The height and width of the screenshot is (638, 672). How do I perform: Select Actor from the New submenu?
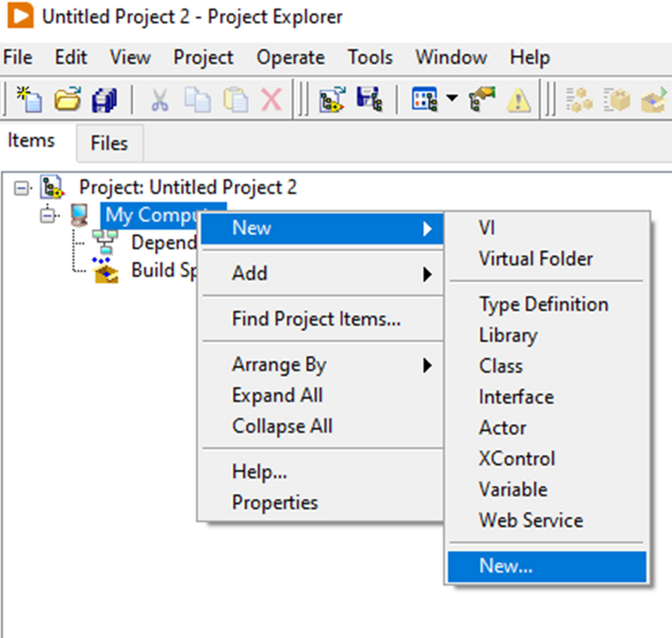[547, 428]
